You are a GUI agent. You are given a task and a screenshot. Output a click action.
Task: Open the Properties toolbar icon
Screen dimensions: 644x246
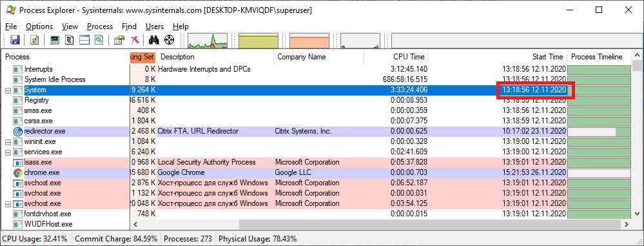tap(119, 40)
